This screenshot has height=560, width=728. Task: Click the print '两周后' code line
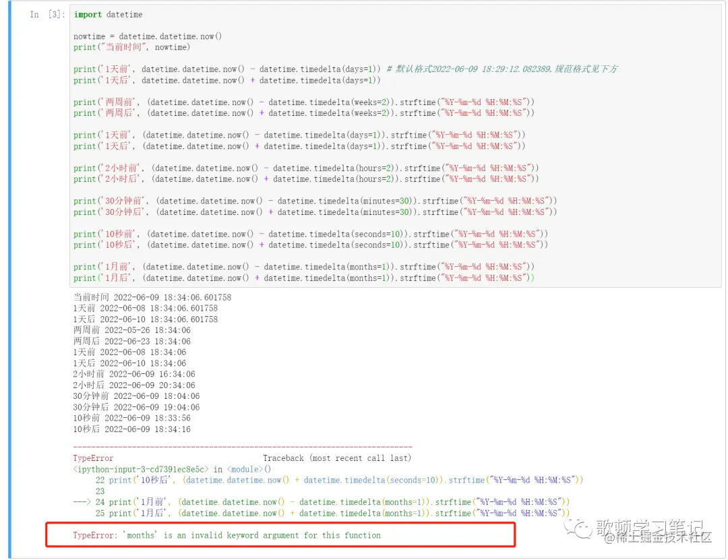pos(304,113)
